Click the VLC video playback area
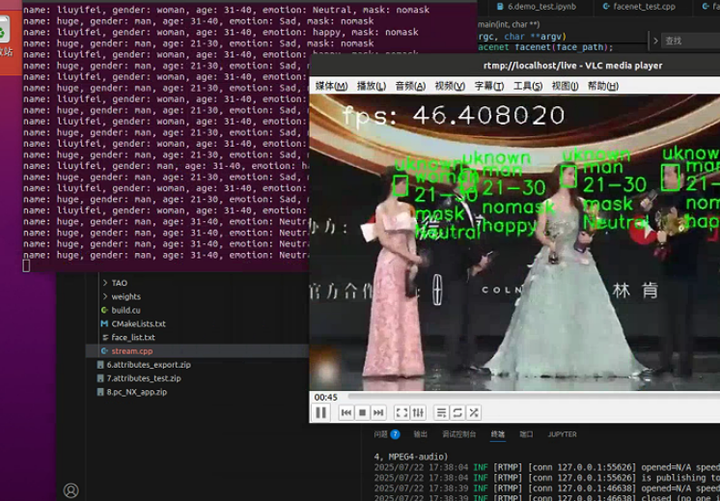Screen dimensions: 720x501 pyautogui.click(x=515, y=242)
